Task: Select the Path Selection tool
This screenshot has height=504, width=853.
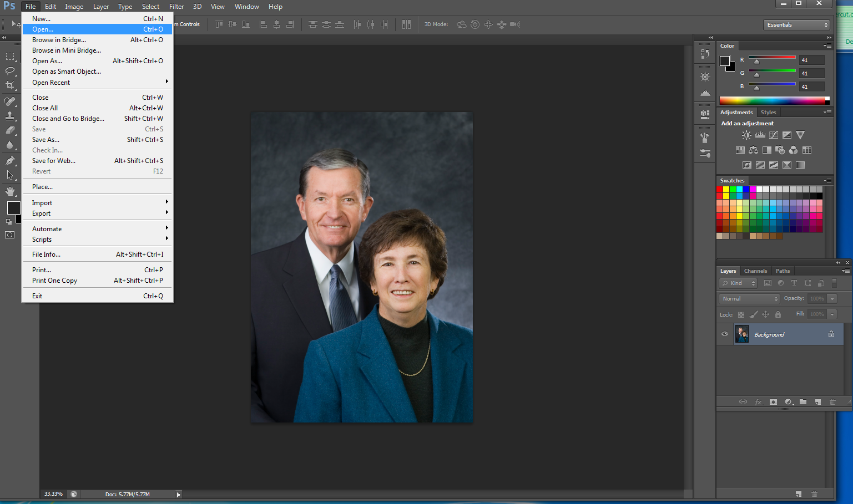Action: point(10,175)
